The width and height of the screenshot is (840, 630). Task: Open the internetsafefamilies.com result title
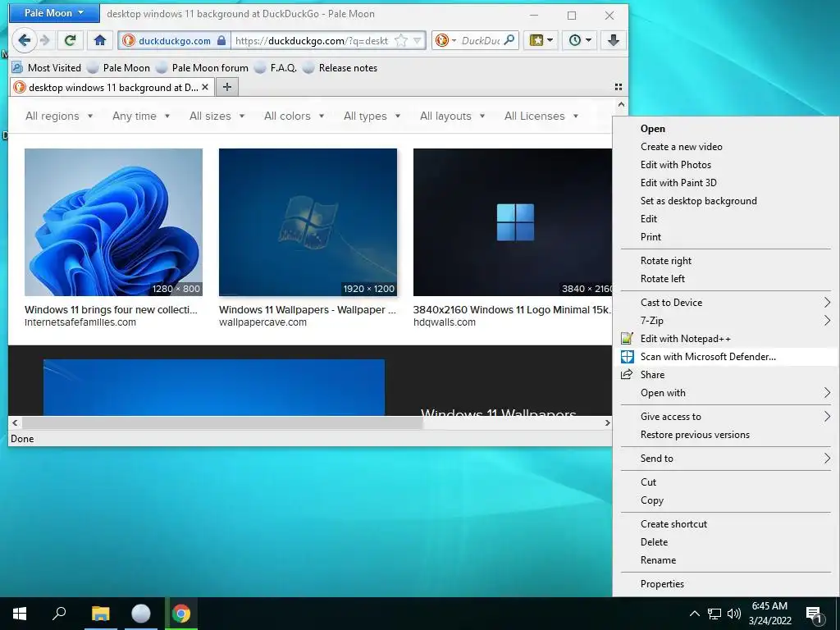point(111,309)
